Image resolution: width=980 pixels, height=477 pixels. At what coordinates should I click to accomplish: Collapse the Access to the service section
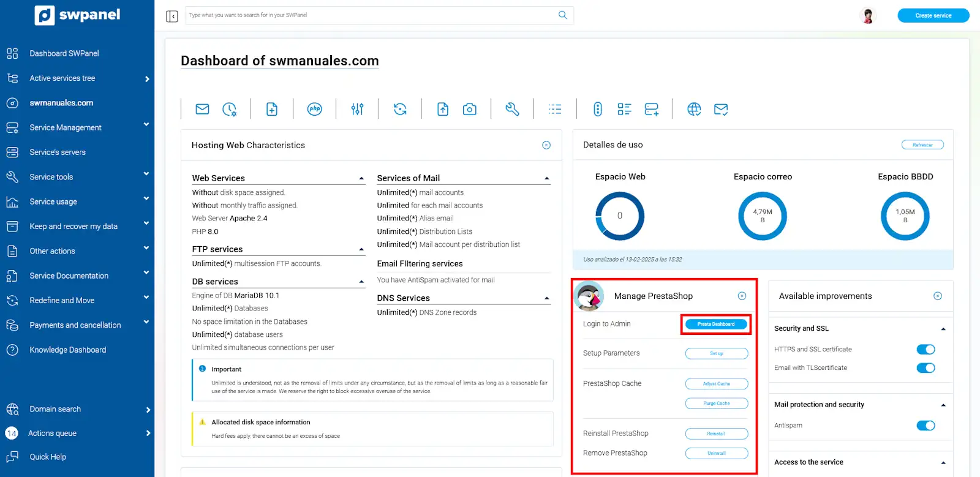coord(943,463)
